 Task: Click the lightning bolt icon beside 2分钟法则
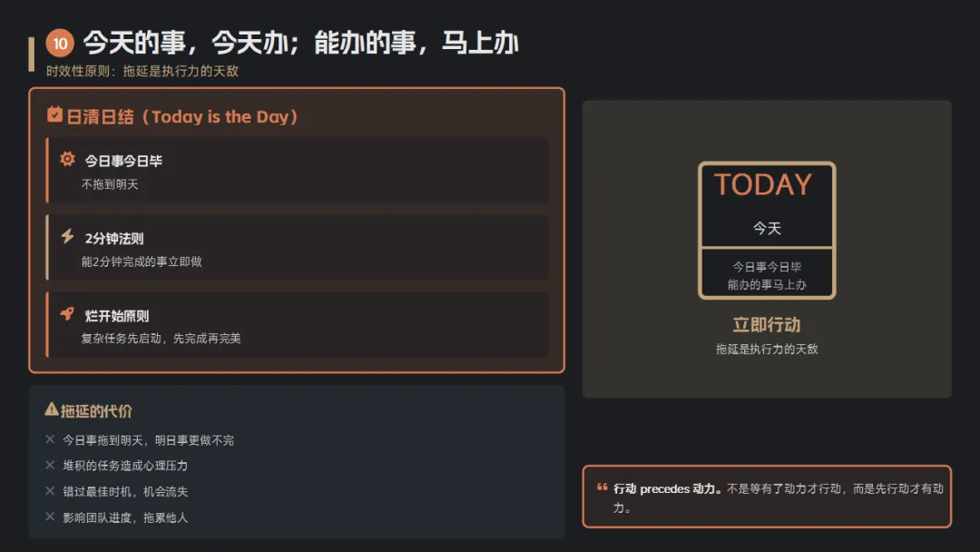pyautogui.click(x=67, y=237)
